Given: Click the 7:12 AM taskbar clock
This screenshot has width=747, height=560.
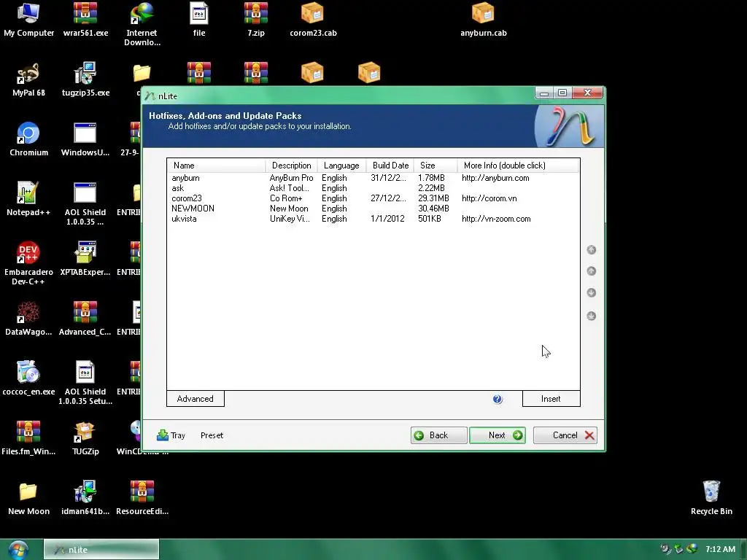Looking at the screenshot, I should [720, 549].
